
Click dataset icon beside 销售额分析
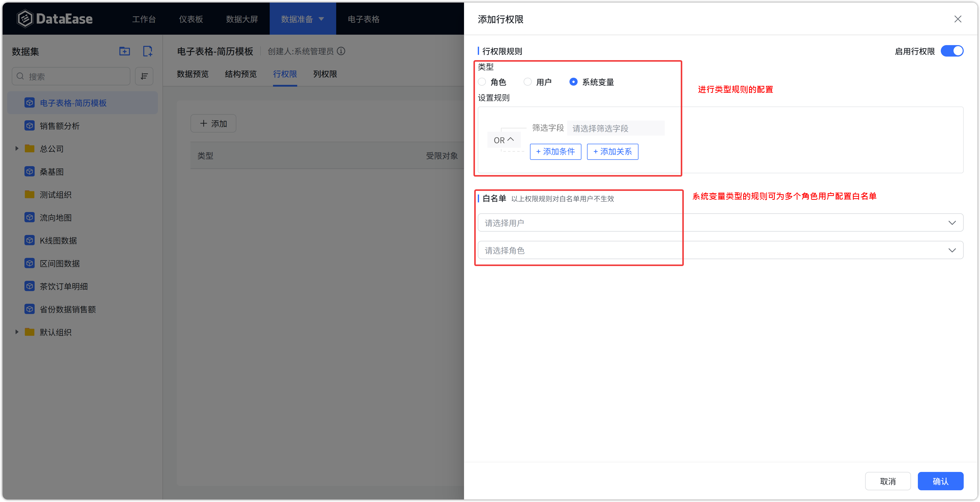[30, 126]
